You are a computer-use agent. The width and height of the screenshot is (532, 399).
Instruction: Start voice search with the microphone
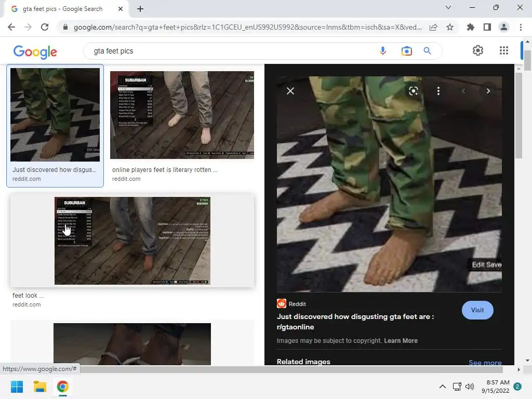tap(383, 51)
